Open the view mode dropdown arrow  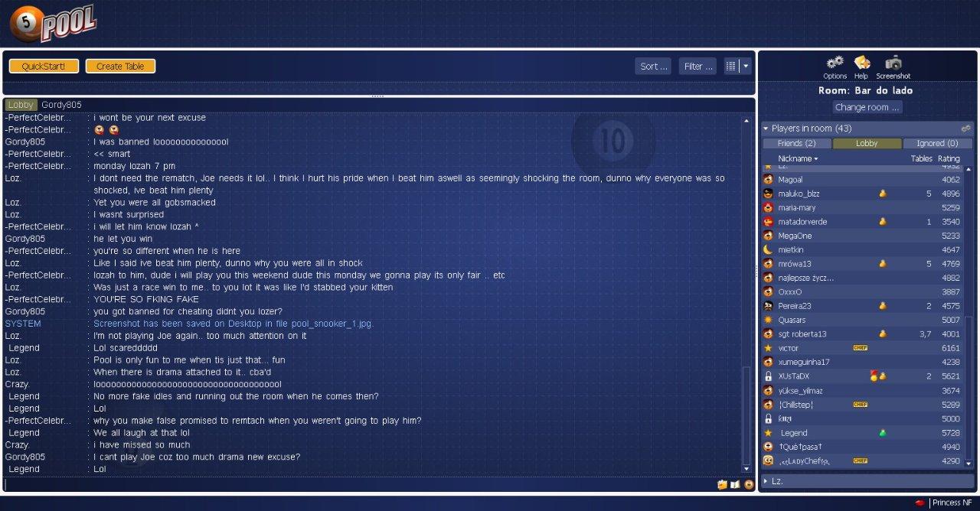pyautogui.click(x=745, y=67)
